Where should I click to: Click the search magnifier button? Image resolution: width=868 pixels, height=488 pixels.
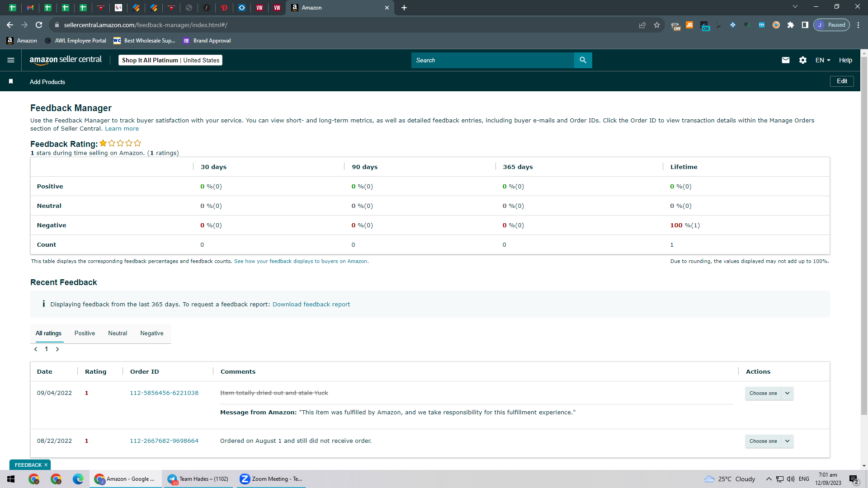click(x=583, y=60)
